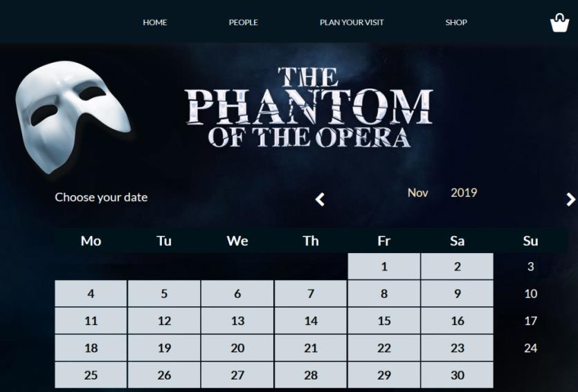Screen dimensions: 578x392
Task: Select the 2019 year label
Action: [464, 193]
